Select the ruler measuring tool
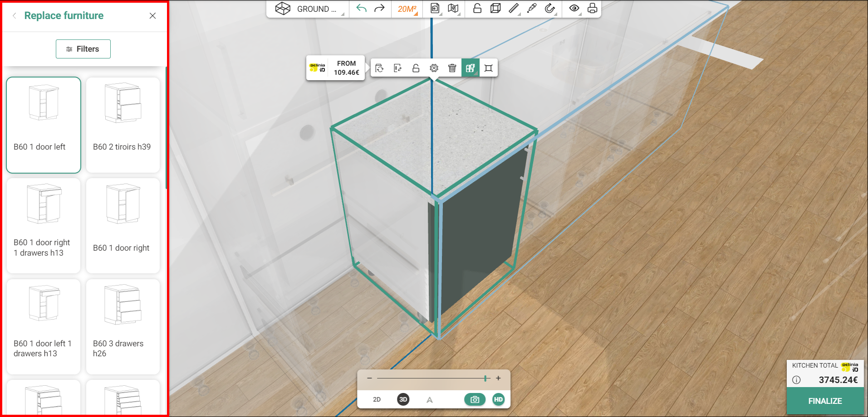 [x=514, y=8]
